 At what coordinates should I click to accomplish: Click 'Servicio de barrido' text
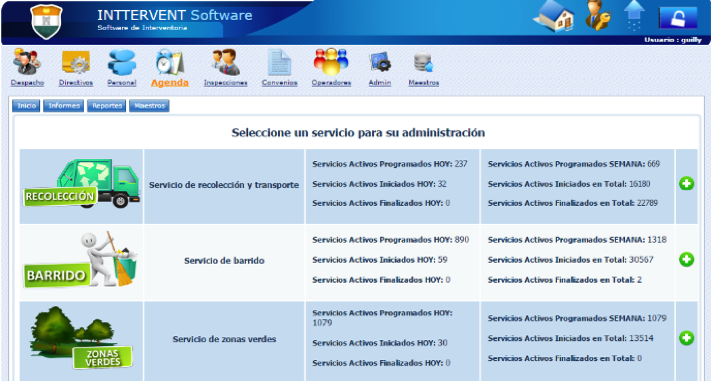point(224,261)
